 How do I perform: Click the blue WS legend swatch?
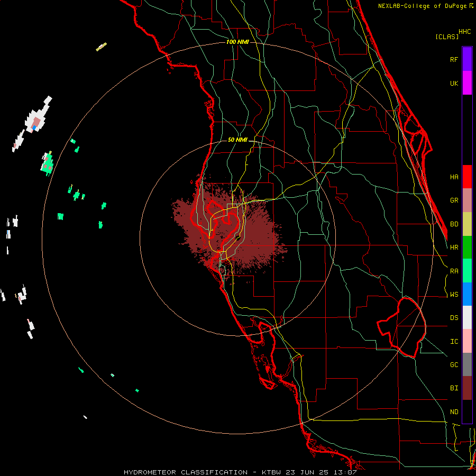tap(467, 294)
